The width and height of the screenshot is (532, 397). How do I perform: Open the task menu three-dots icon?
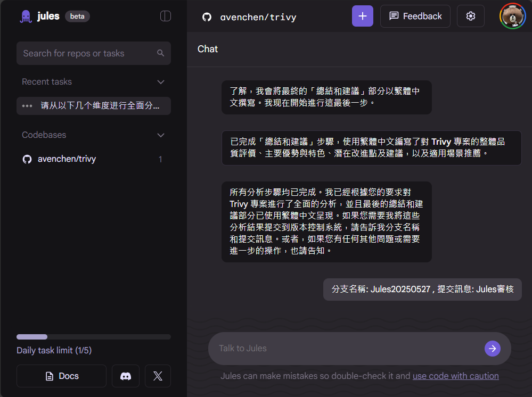pos(27,106)
